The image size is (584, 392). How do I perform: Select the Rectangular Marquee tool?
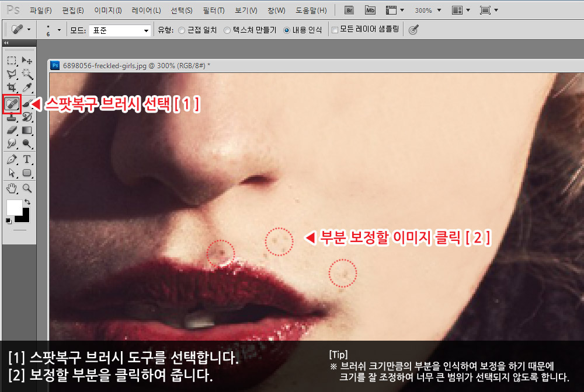click(x=12, y=61)
